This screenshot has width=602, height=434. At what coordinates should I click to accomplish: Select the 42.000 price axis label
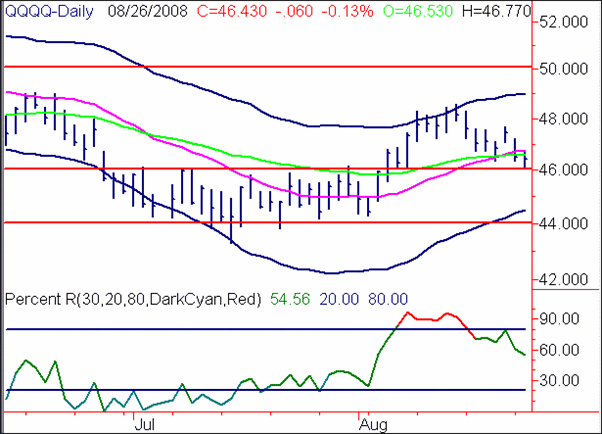563,280
